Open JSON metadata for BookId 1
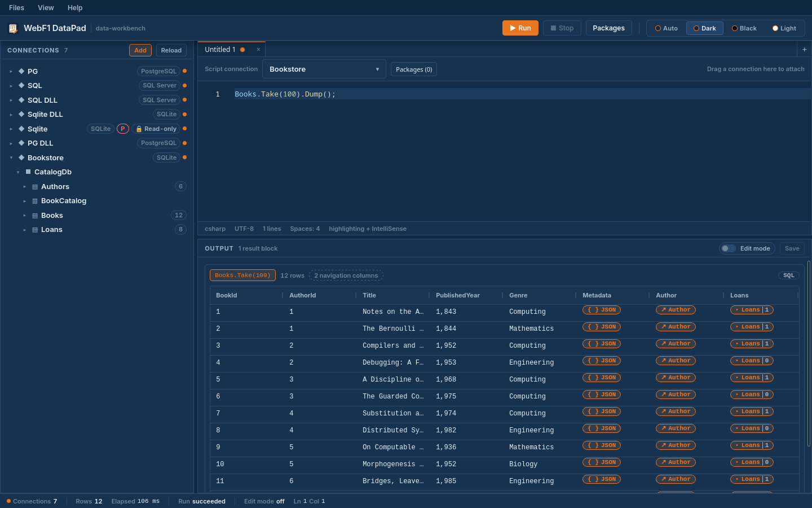 pos(602,310)
